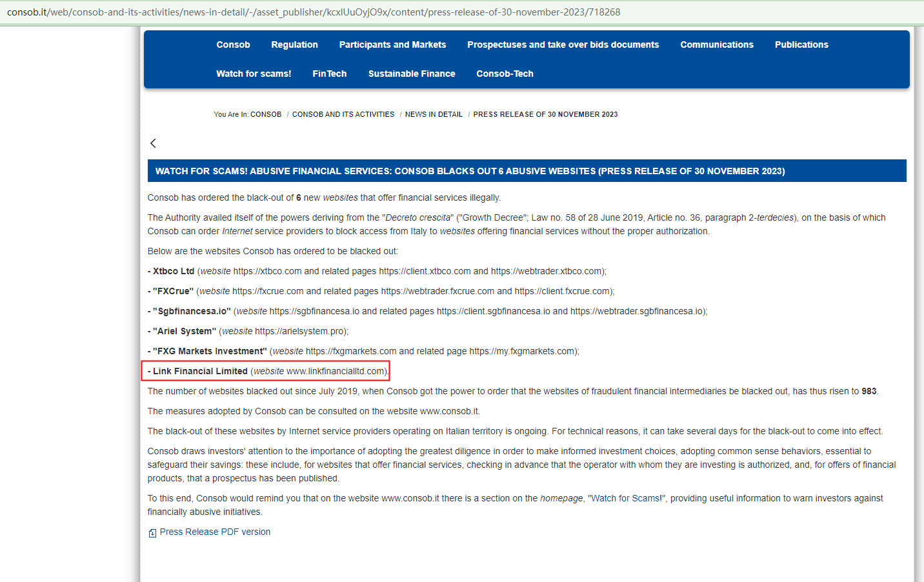Click the browser address bar URL

[314, 12]
